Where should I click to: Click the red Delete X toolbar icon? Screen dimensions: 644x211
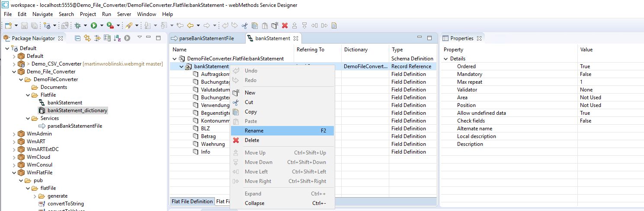coord(285,25)
